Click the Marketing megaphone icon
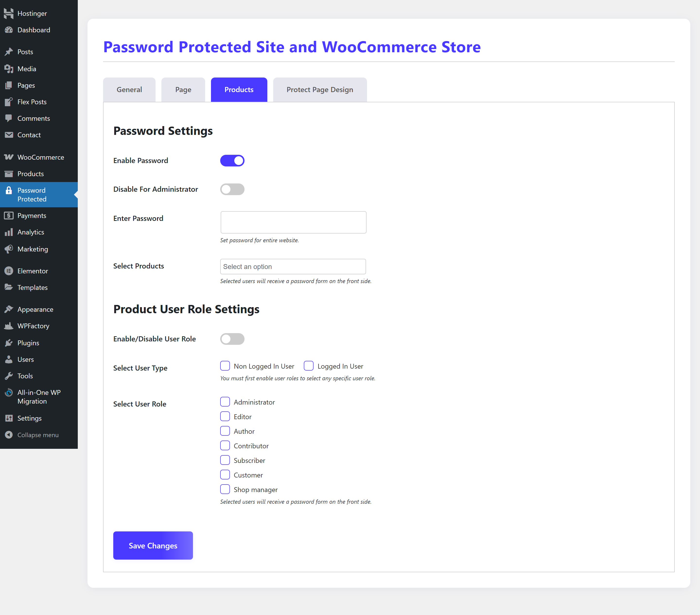700x615 pixels. pyautogui.click(x=9, y=249)
